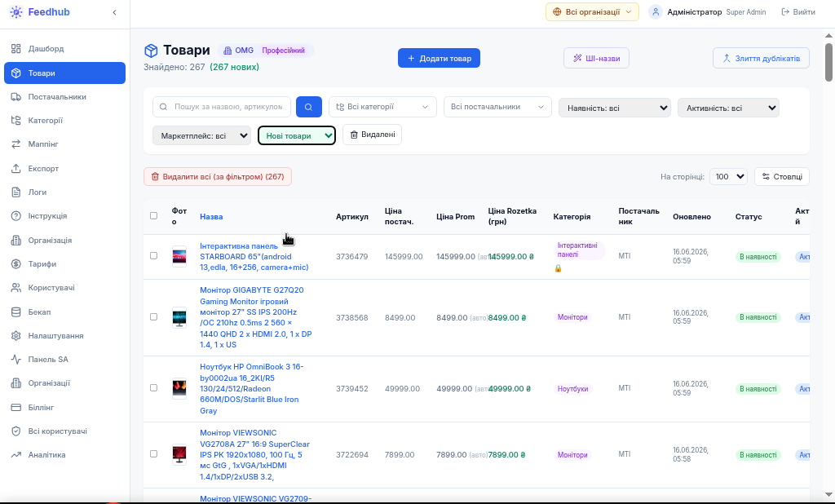This screenshot has width=835, height=504.
Task: Click the Інтерактивні панелі category tag
Action: [x=578, y=250]
